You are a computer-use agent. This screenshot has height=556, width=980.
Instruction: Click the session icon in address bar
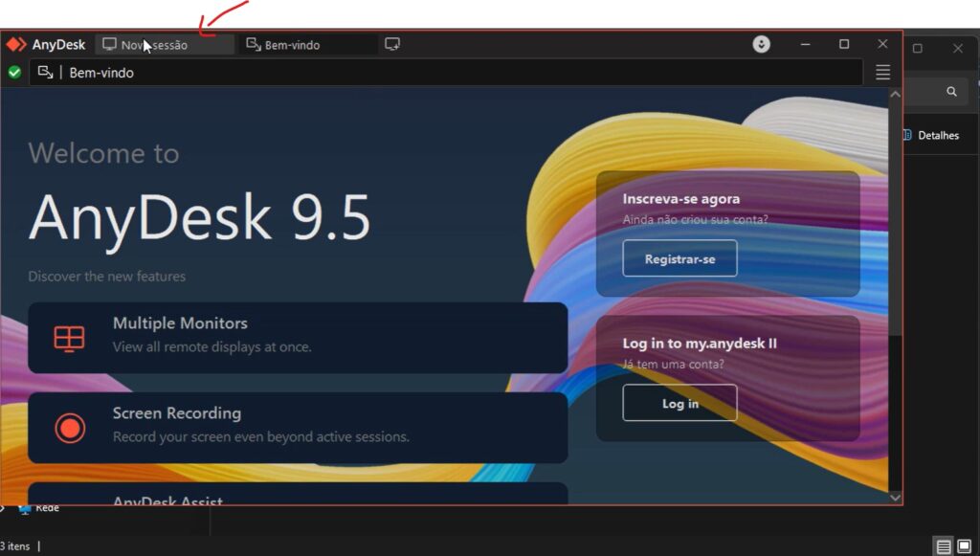coord(45,73)
